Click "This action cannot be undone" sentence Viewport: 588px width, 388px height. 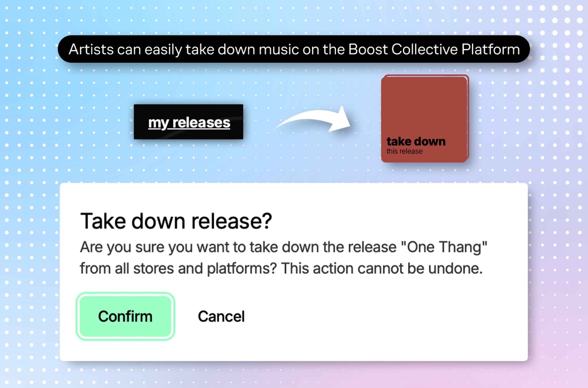382,268
